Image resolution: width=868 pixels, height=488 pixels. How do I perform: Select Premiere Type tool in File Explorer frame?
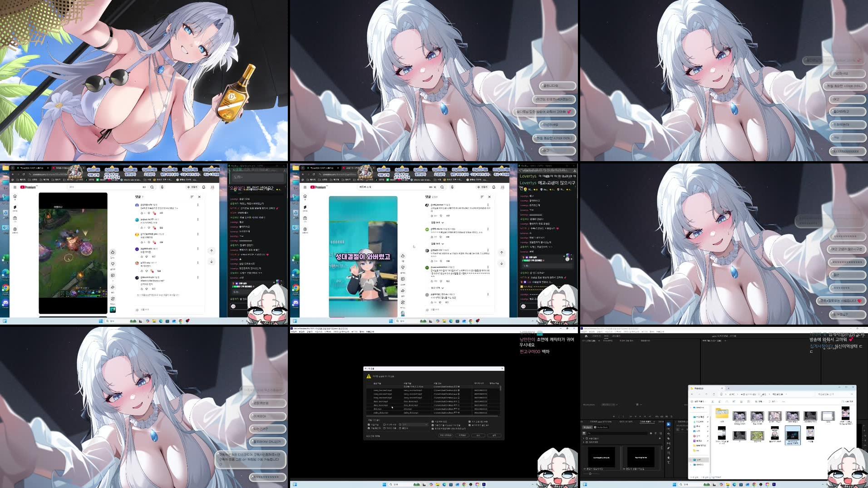(669, 463)
